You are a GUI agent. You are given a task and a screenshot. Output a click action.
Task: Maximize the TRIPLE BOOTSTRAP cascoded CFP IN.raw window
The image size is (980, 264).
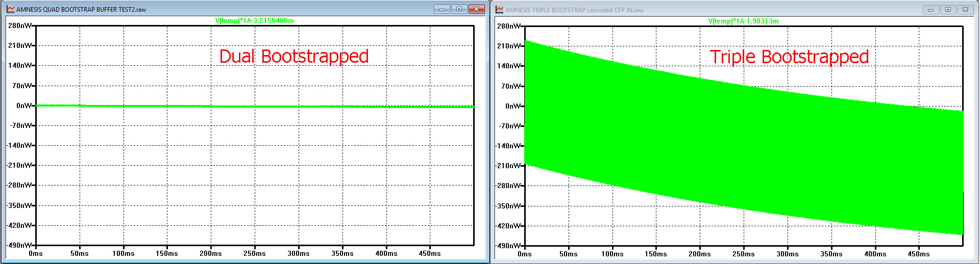pos(948,10)
